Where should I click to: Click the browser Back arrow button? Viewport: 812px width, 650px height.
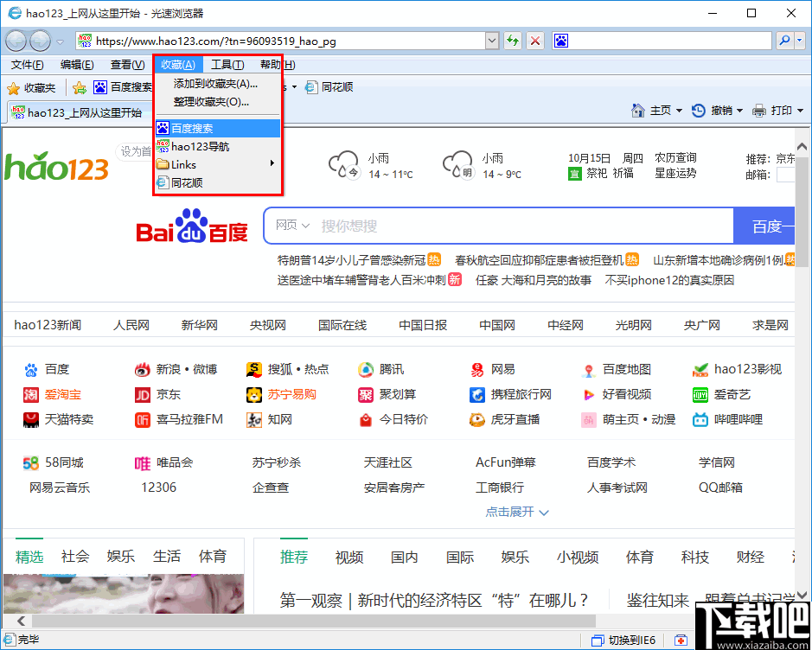(16, 41)
